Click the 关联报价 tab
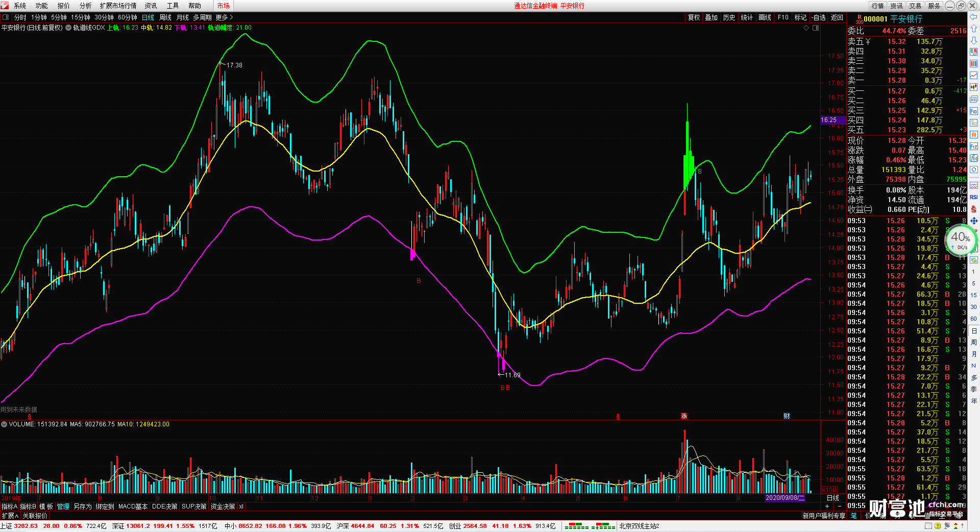This screenshot has width=980, height=532. [35, 516]
